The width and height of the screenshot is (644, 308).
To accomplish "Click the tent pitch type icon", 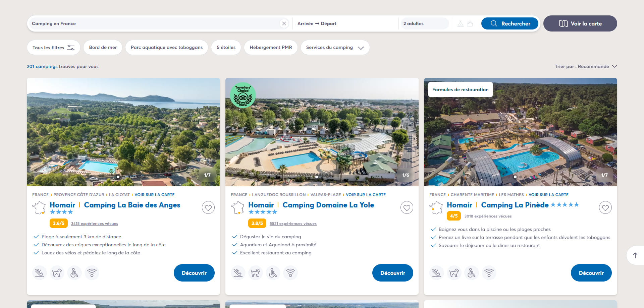I will tap(461, 23).
